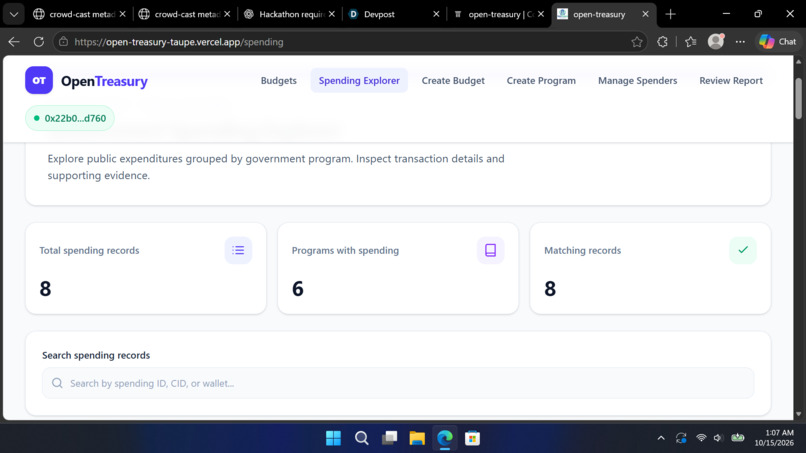This screenshot has height=453, width=806.
Task: Open the Windows Start menu
Action: [333, 438]
